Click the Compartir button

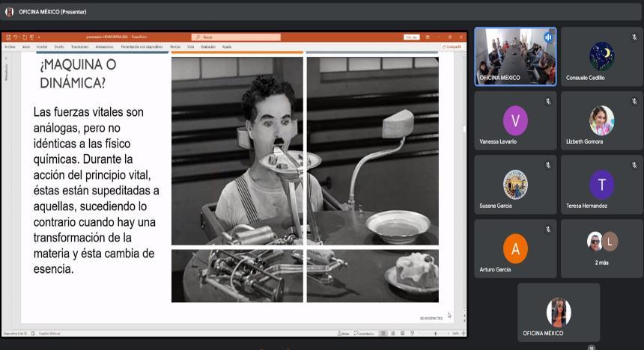click(452, 47)
